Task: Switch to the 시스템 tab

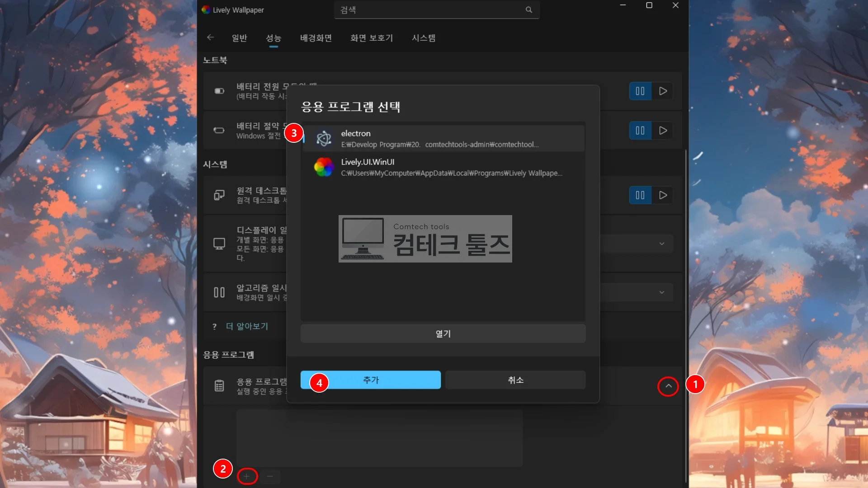Action: pos(423,38)
